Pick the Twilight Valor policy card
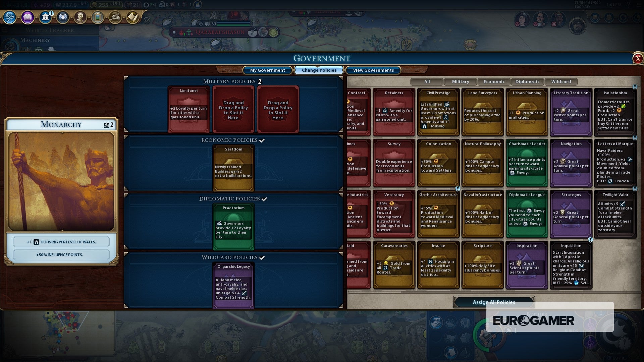Viewport: 644px width, 362px height. [x=615, y=214]
